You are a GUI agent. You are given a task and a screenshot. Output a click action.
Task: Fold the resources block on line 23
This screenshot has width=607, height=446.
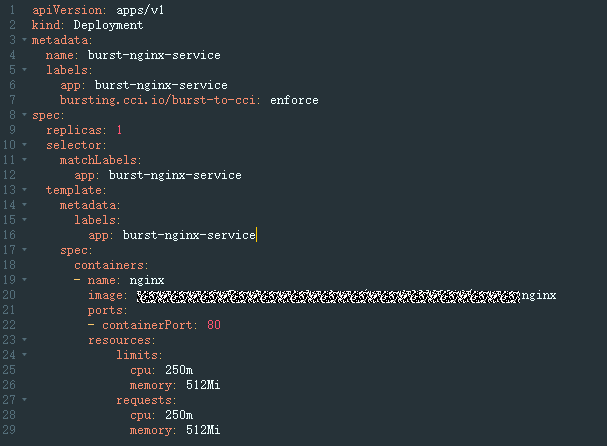click(24, 340)
